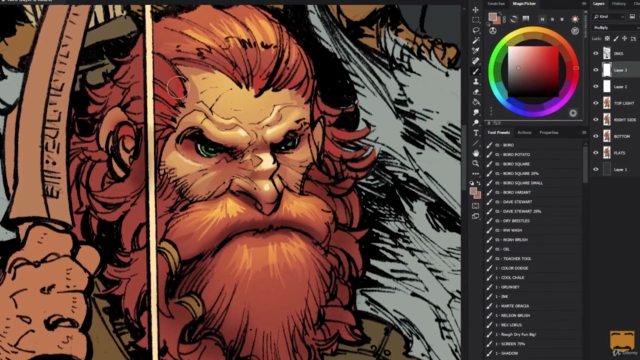Open the MagicPicker panel menu
The width and height of the screenshot is (640, 360).
(x=584, y=4)
